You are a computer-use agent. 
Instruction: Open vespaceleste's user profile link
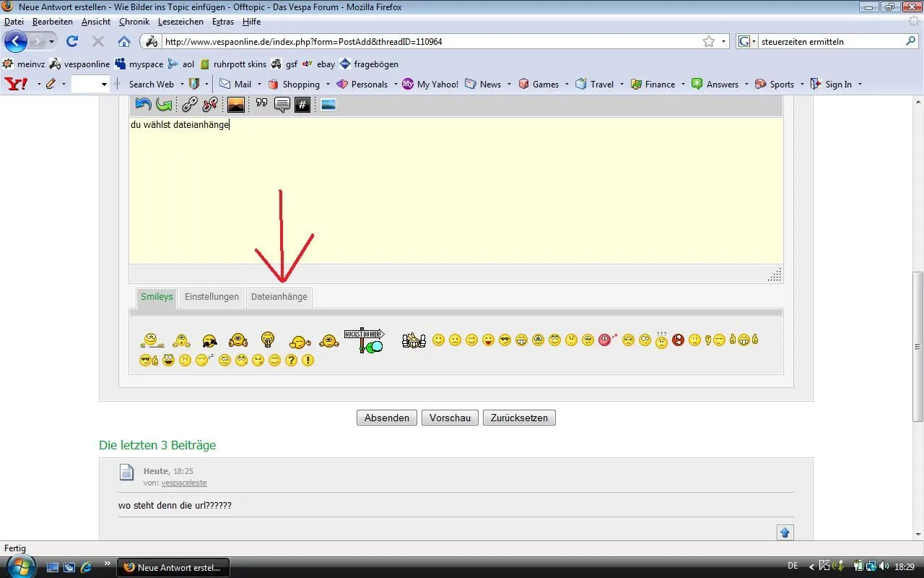click(184, 483)
